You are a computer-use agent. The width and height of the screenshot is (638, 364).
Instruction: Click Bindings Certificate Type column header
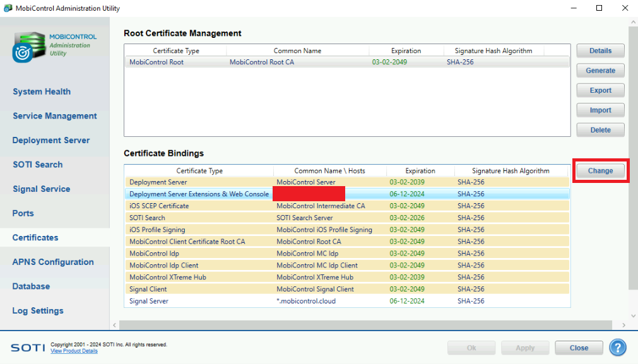tap(199, 171)
